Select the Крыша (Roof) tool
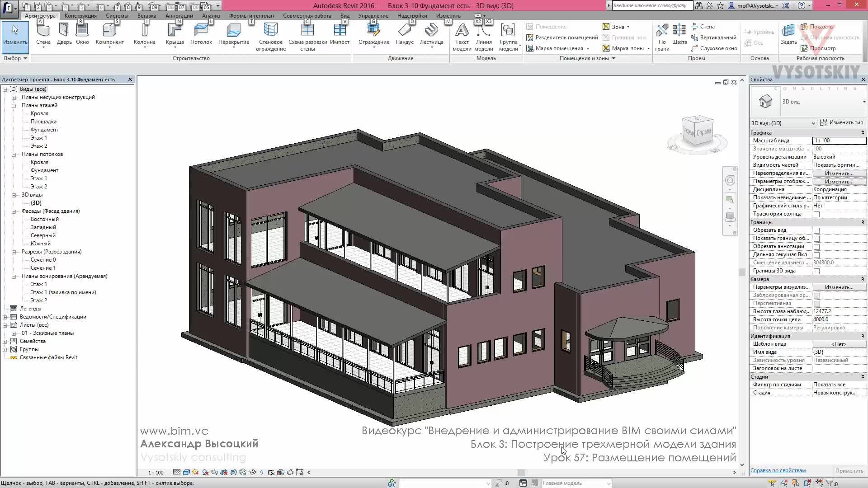Viewport: 868px width, 488px height. pos(175,35)
